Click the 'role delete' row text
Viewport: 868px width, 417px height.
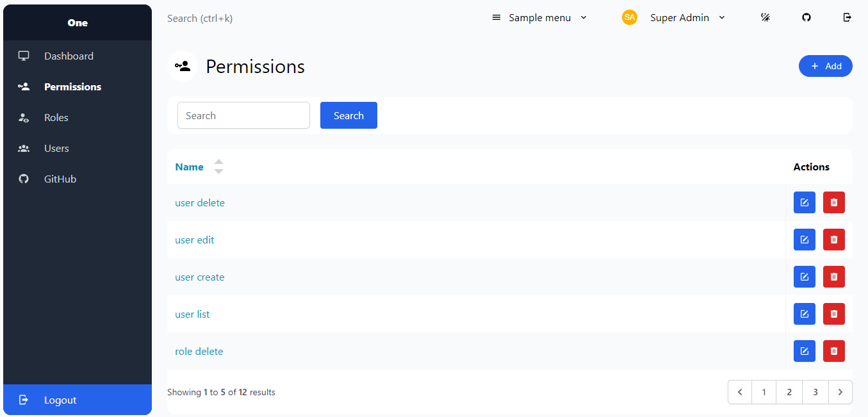coord(199,351)
